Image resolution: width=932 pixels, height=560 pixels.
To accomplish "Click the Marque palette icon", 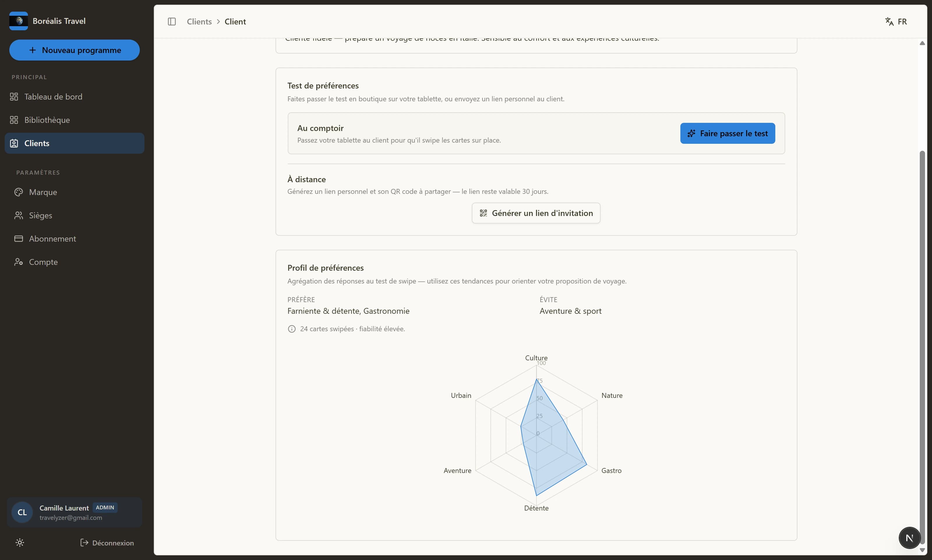I will (x=19, y=192).
